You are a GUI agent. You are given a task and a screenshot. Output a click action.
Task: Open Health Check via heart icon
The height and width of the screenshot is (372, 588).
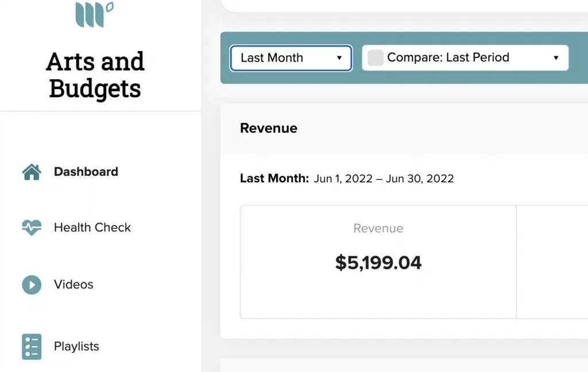pos(32,228)
